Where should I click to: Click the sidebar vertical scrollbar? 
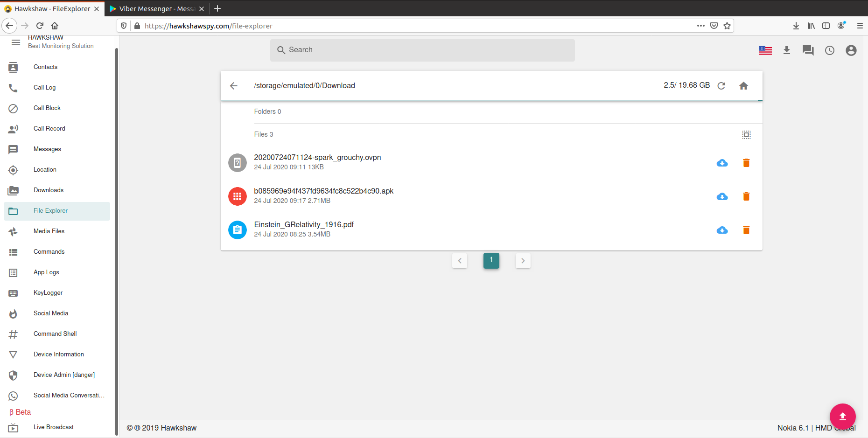117,242
